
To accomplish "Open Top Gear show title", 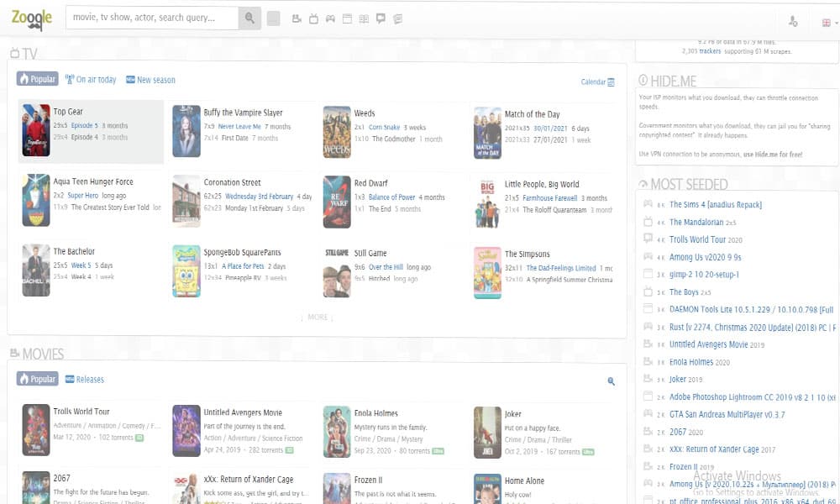I will click(x=68, y=112).
